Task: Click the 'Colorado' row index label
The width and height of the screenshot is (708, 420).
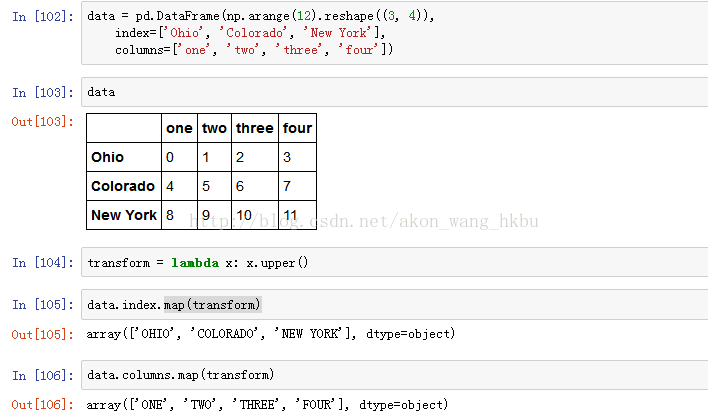Action: point(124,186)
